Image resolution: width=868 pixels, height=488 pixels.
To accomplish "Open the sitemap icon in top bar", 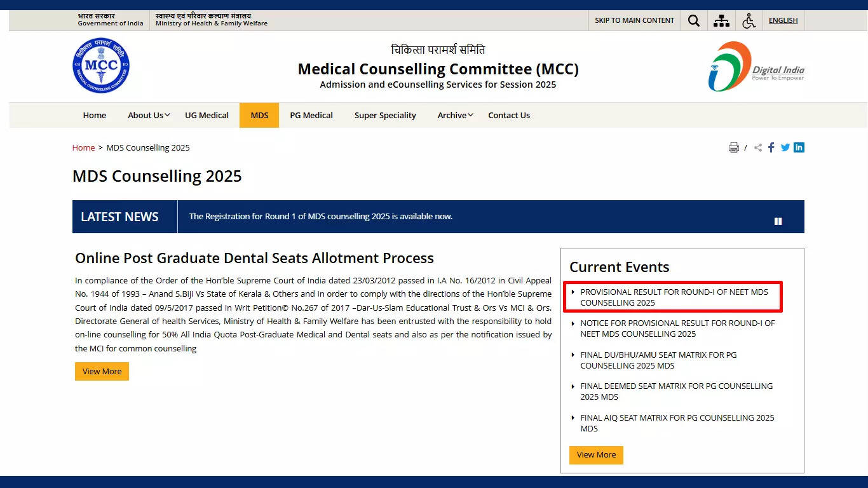I will (721, 20).
